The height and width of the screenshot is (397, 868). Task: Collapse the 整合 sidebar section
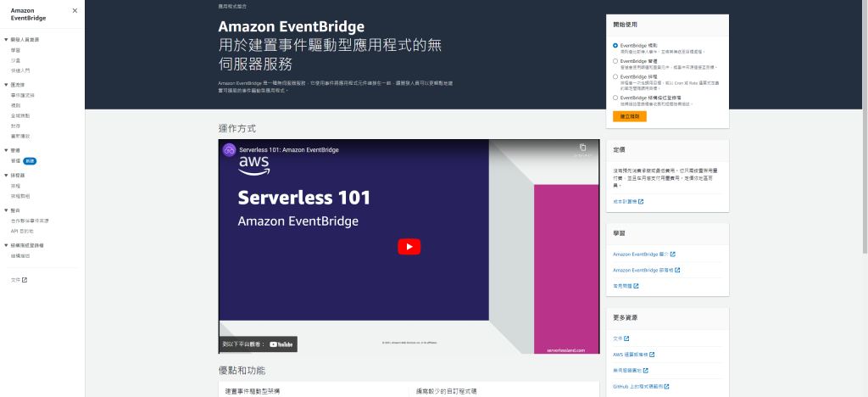pyautogui.click(x=6, y=210)
